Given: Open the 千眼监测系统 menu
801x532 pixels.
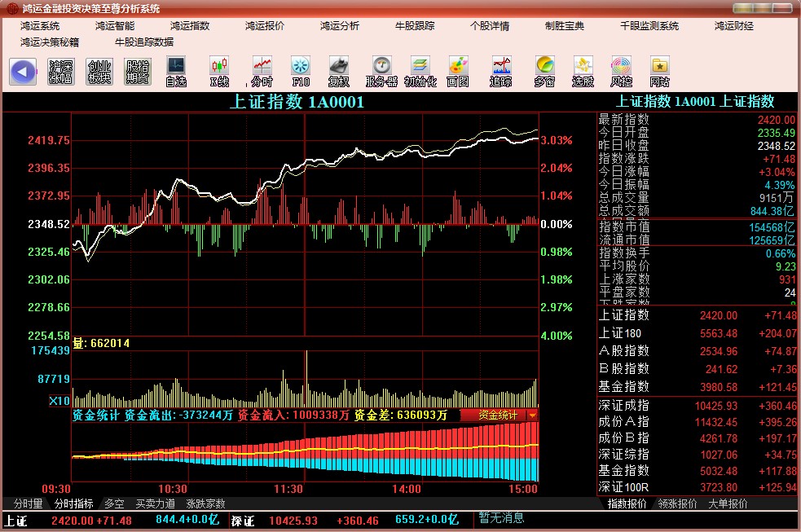Looking at the screenshot, I should (649, 25).
